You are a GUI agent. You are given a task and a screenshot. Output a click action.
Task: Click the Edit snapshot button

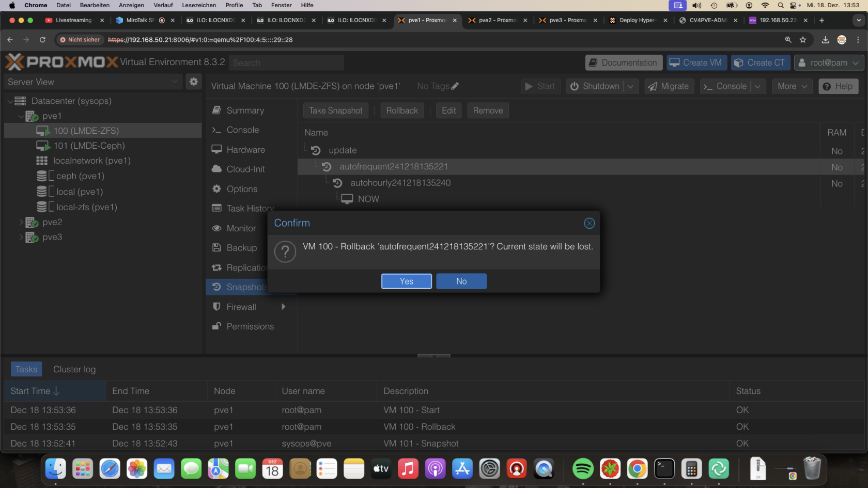pos(448,111)
